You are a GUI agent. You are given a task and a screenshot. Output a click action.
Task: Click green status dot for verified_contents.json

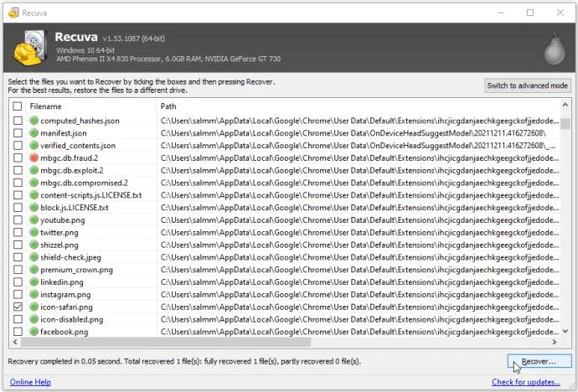34,146
